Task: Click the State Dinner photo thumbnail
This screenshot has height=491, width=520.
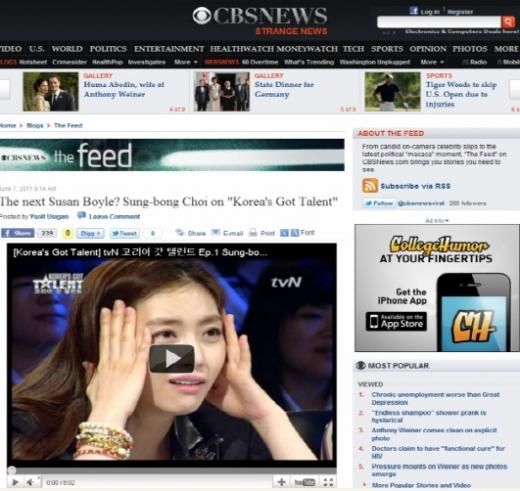Action: (222, 92)
